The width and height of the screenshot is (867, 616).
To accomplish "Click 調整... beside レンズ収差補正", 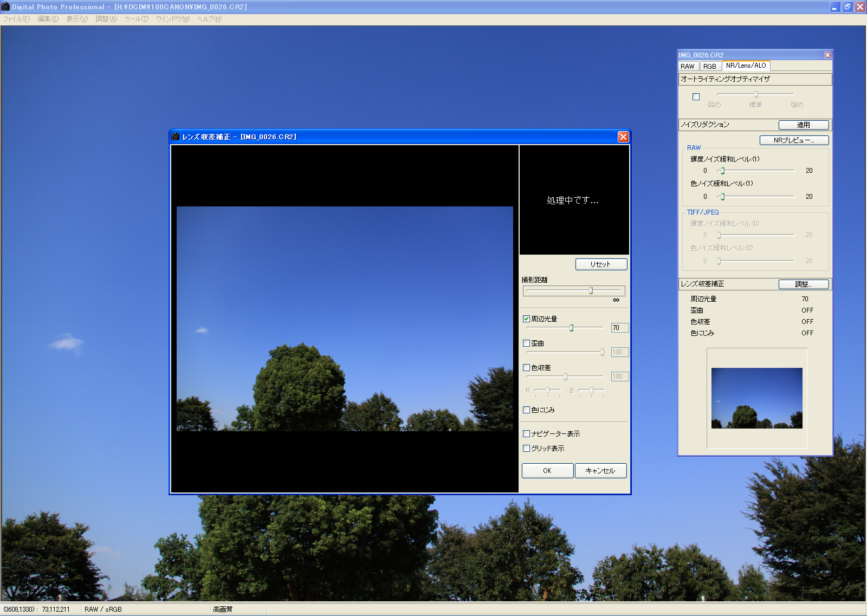I will pyautogui.click(x=804, y=284).
